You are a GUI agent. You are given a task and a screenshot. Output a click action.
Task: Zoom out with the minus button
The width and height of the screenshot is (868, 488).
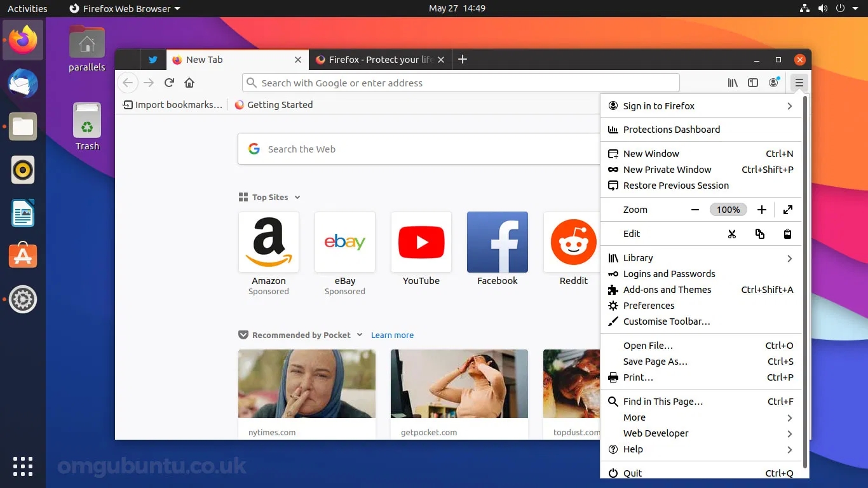(695, 210)
